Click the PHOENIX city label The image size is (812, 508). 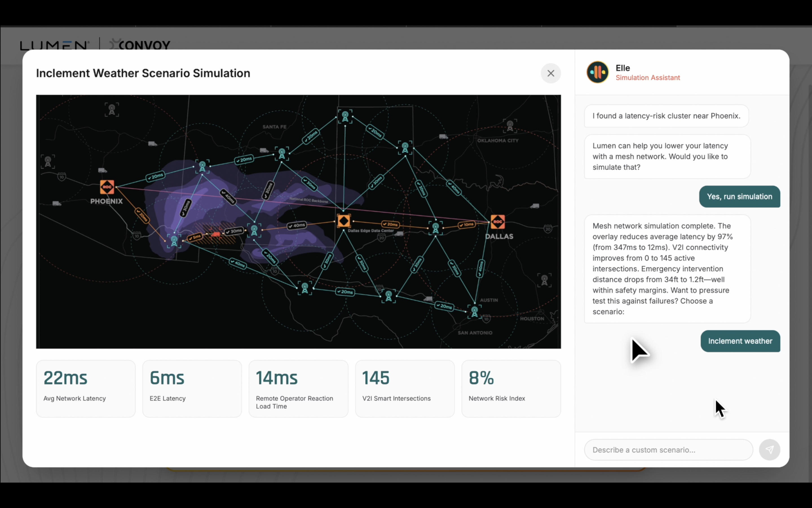[x=106, y=201]
